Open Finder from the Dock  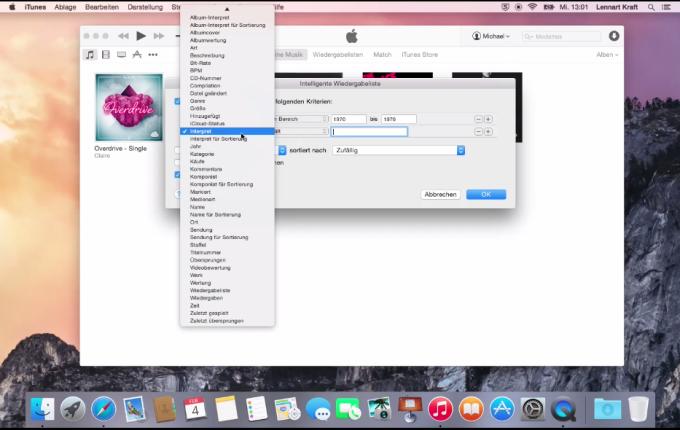(42, 409)
